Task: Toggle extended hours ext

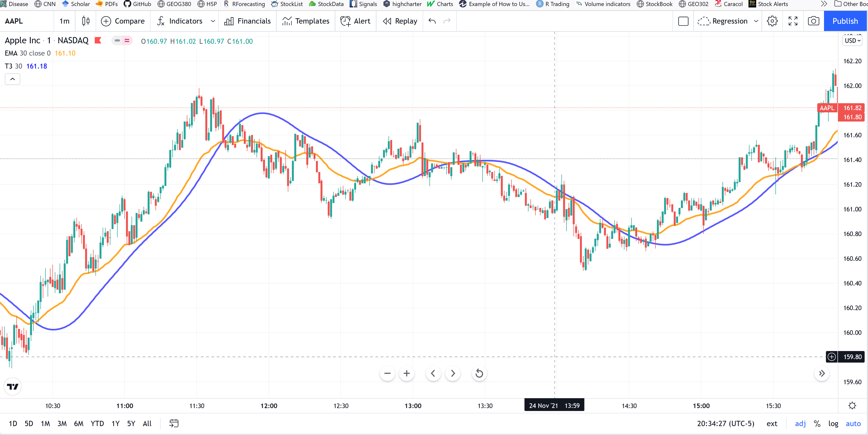Action: coord(772,423)
